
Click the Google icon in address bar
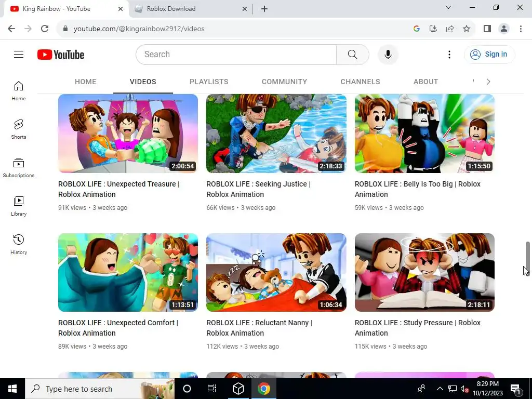pos(416,29)
